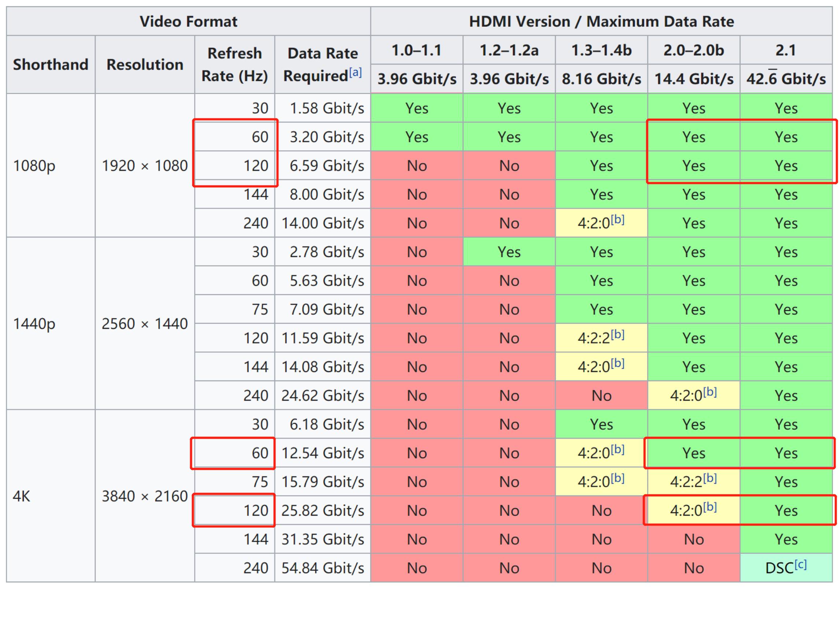The height and width of the screenshot is (630, 840).
Task: Click the 3840 × 2160 resolution cell
Action: click(145, 496)
